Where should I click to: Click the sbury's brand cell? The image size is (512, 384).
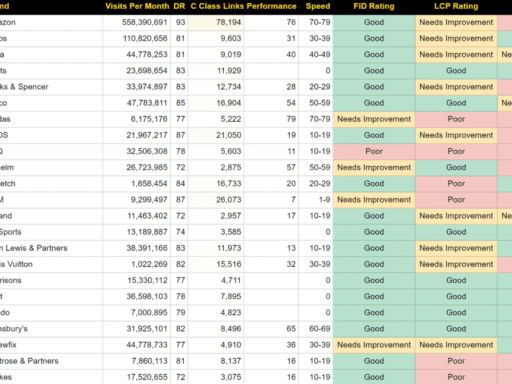[51, 329]
